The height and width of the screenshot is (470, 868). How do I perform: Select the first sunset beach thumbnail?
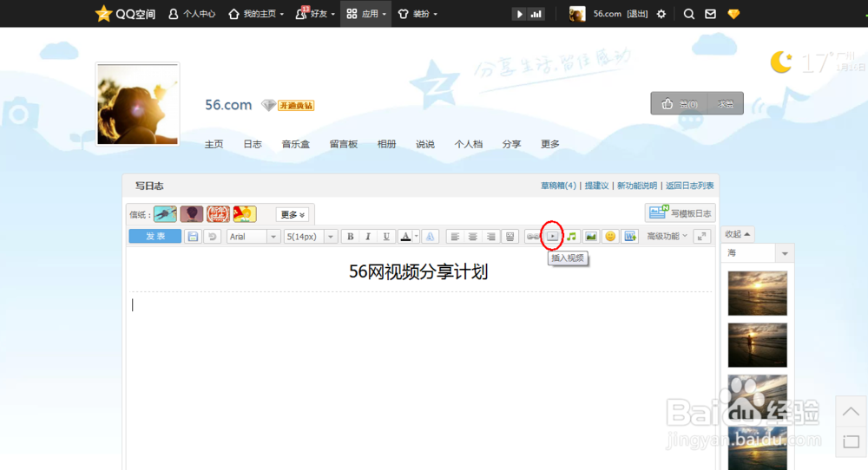[x=757, y=294]
